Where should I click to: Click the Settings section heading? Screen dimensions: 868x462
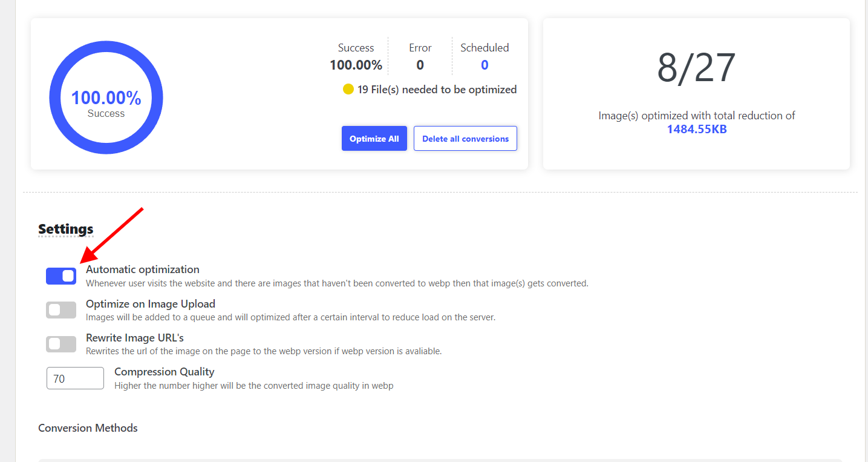click(x=66, y=229)
